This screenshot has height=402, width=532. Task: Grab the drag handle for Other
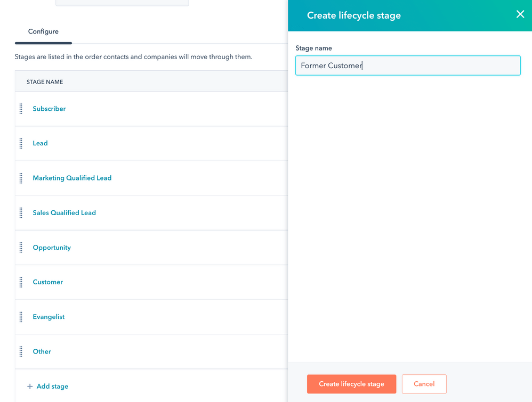(21, 351)
